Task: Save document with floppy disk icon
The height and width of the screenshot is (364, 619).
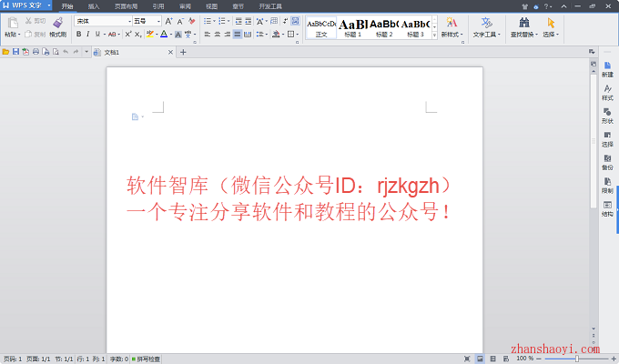Action: [x=15, y=52]
